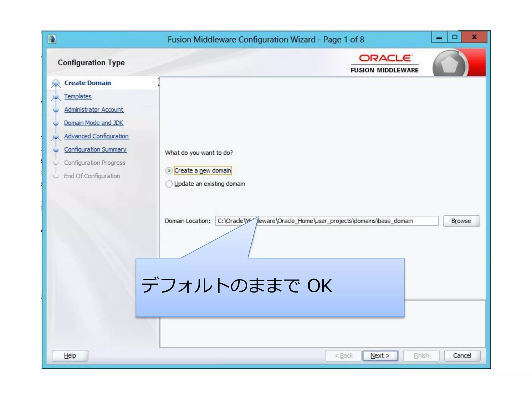532x399 pixels.
Task: Click the Domain Mode and JDK bullet icon
Action: coord(56,123)
